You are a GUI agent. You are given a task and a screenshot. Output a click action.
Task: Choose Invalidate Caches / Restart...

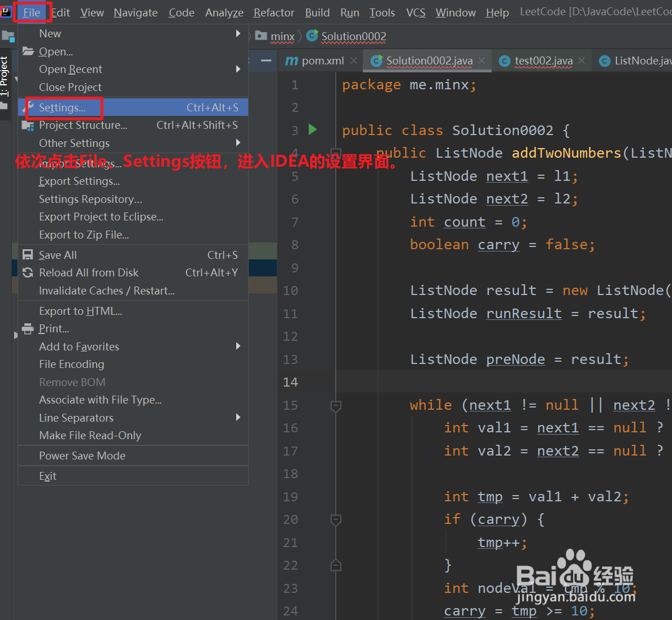[x=133, y=291]
